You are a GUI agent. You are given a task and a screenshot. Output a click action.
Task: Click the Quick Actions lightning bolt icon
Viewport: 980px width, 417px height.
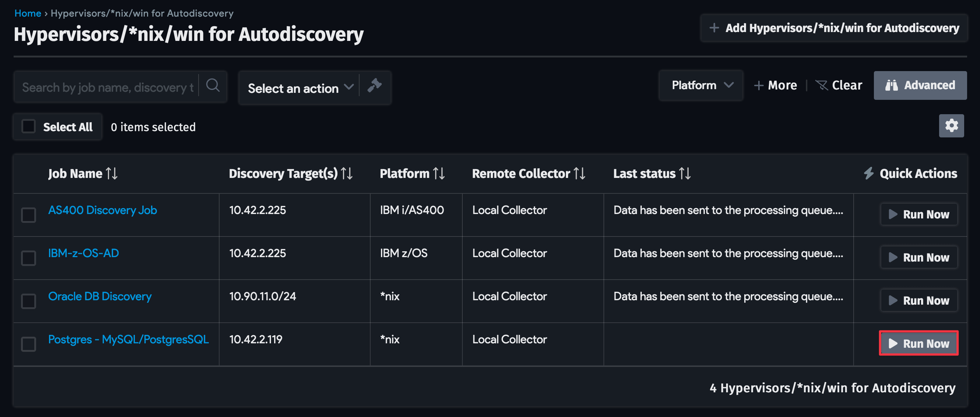[x=868, y=174]
